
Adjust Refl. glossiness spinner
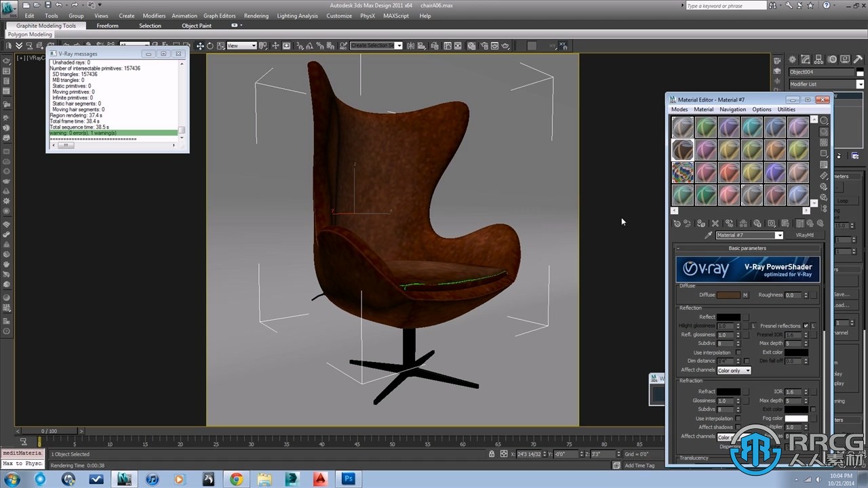[738, 335]
